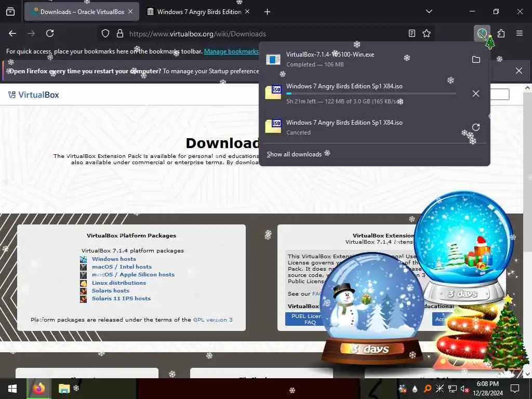The height and width of the screenshot is (399, 532).
Task: View site security padlock info
Action: [x=120, y=34]
